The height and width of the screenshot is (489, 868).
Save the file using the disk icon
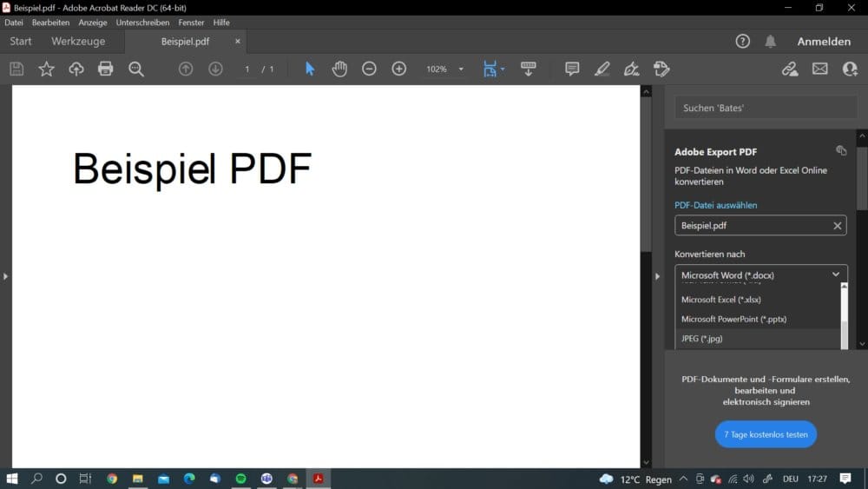click(16, 69)
